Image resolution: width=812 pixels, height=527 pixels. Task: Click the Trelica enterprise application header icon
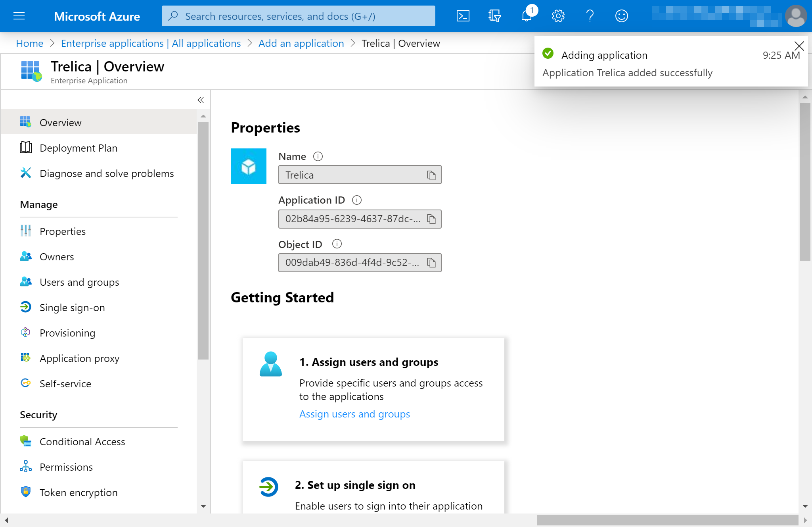tap(31, 71)
